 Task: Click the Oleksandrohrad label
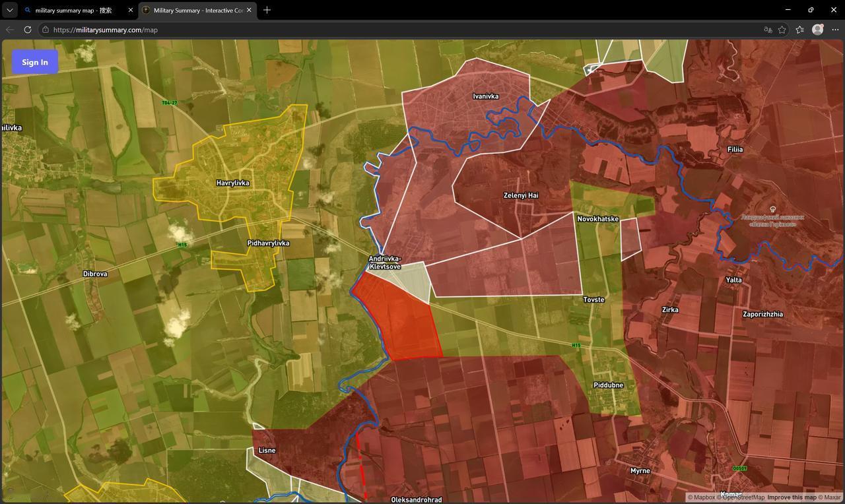(417, 500)
